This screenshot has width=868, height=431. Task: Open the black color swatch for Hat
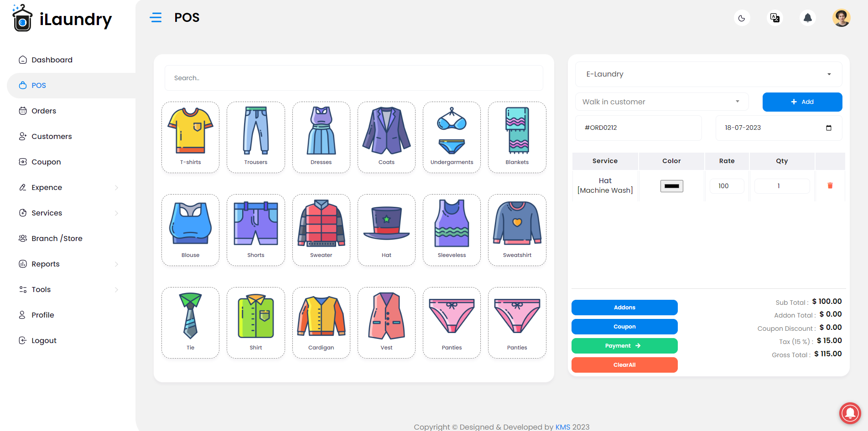tap(672, 186)
